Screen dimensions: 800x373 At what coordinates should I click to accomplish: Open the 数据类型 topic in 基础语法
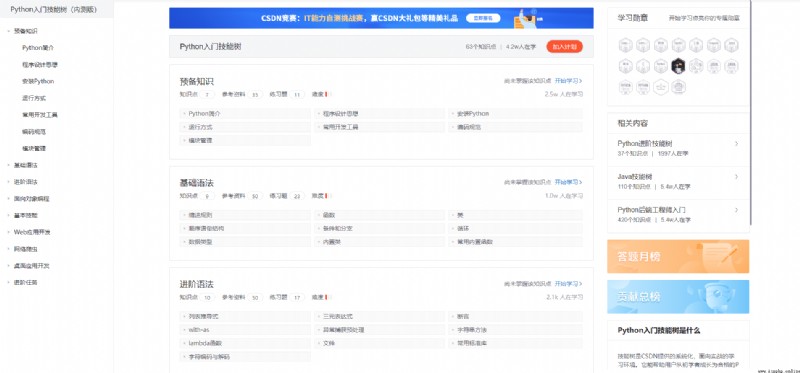coord(245,242)
